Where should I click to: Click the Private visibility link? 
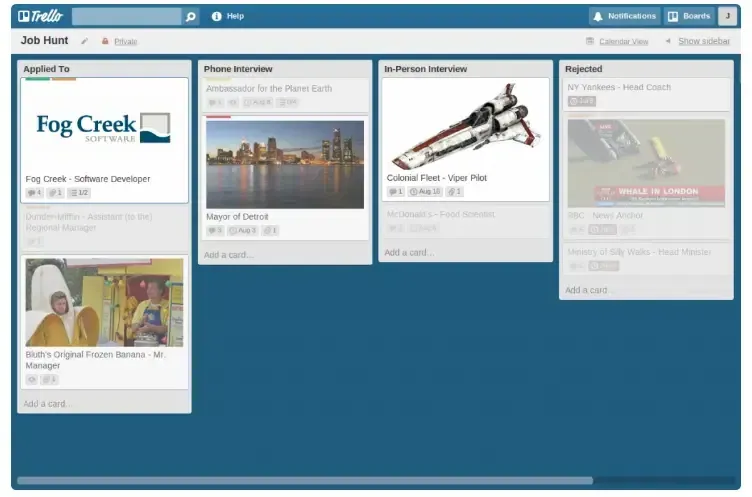point(126,42)
